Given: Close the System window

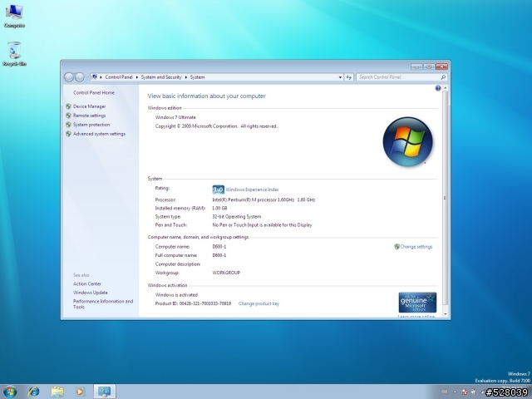Looking at the screenshot, I should click(x=441, y=66).
